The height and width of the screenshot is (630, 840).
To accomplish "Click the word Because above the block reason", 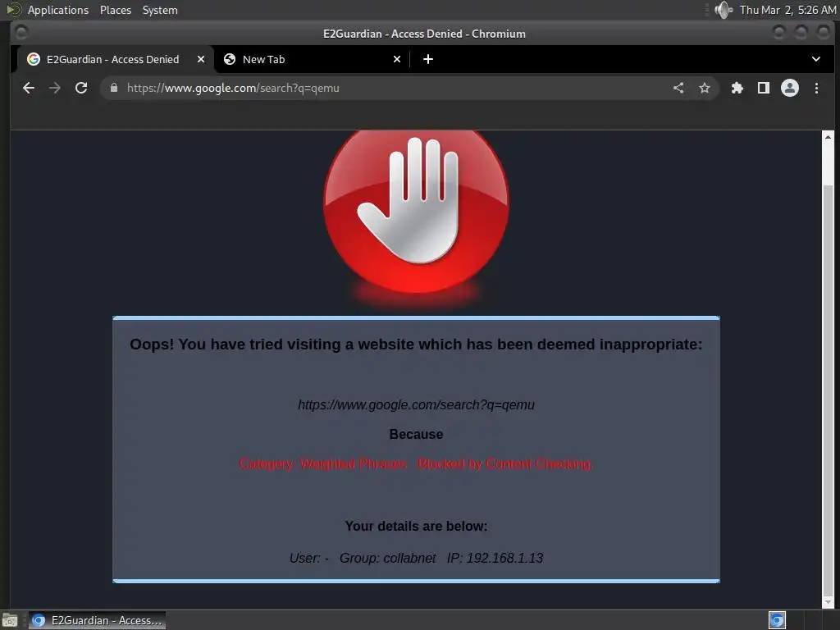I will (x=416, y=434).
